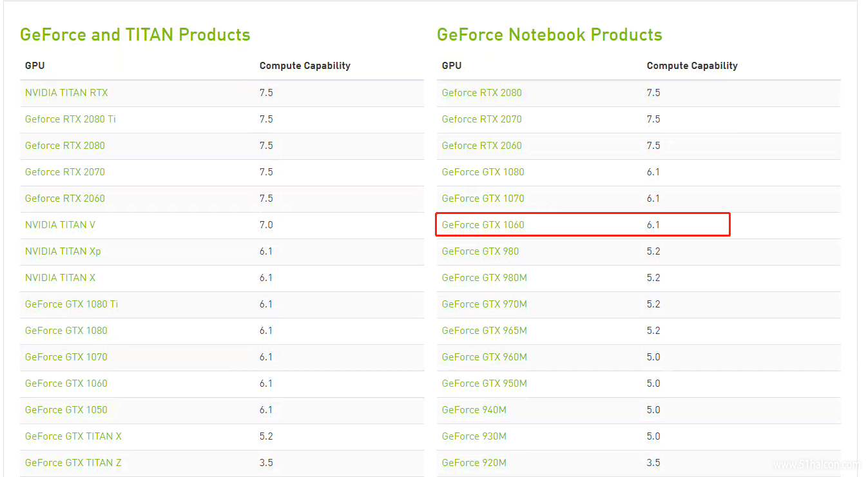This screenshot has width=868, height=477.
Task: Click Geforce RTX 2080 Ti link
Action: [x=71, y=119]
